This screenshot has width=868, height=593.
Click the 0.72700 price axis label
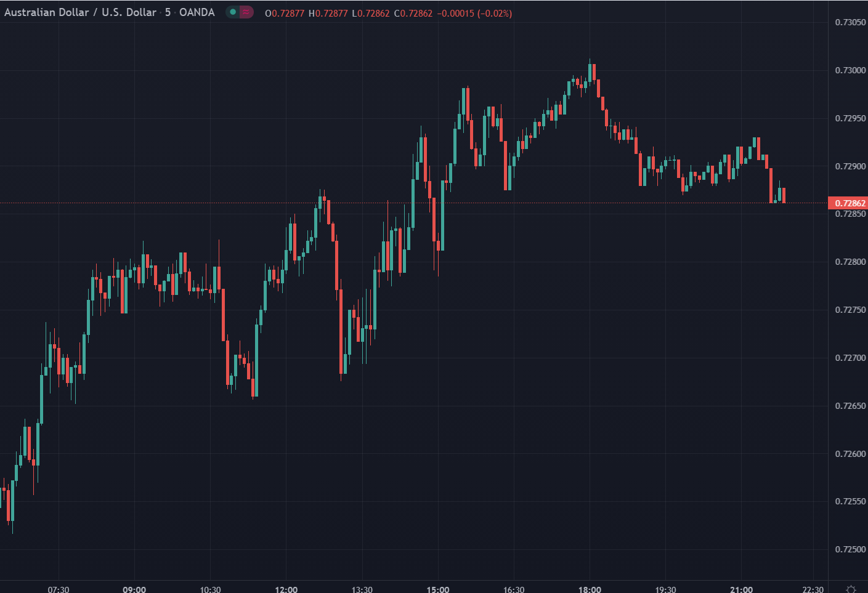click(x=850, y=358)
